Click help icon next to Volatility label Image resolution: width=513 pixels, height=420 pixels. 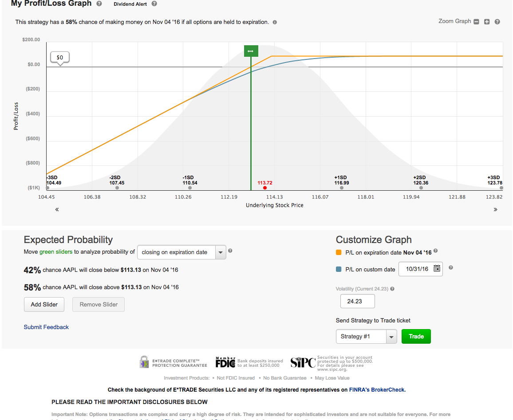(392, 289)
